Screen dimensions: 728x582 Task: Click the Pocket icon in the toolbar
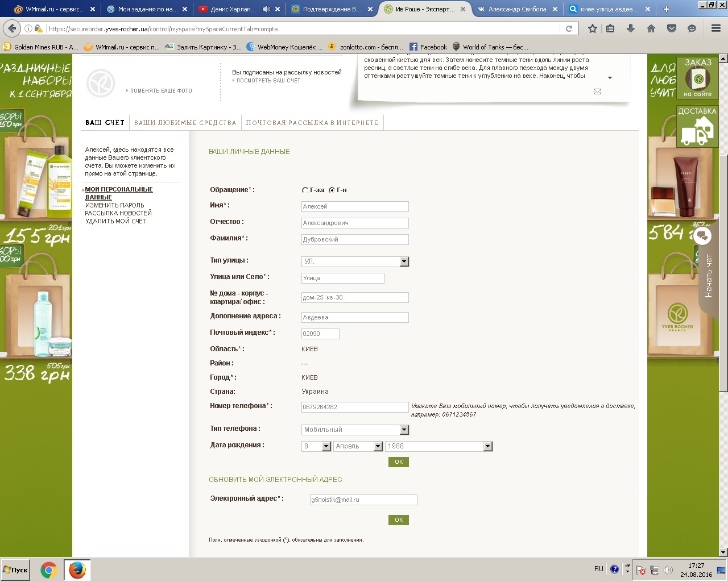[x=672, y=28]
